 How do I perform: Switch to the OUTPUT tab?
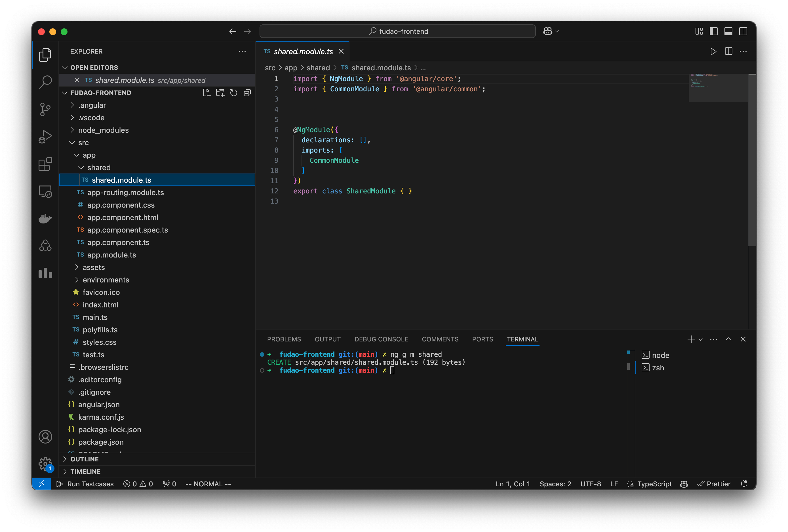(x=328, y=339)
